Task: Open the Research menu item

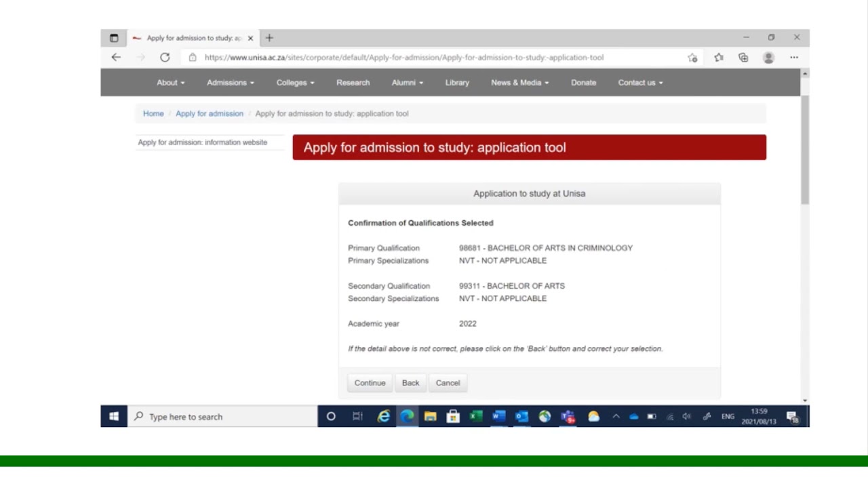Action: pyautogui.click(x=353, y=83)
